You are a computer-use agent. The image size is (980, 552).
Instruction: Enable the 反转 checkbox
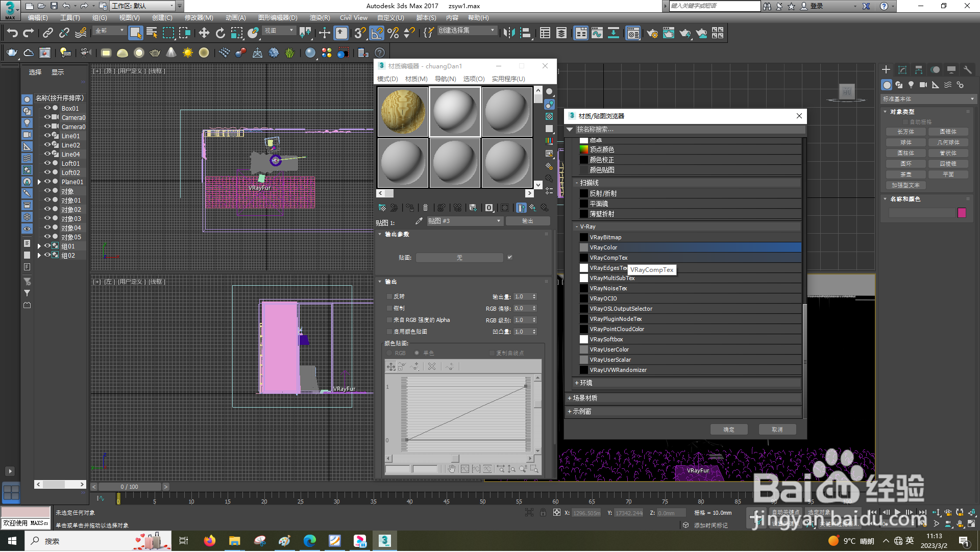389,296
